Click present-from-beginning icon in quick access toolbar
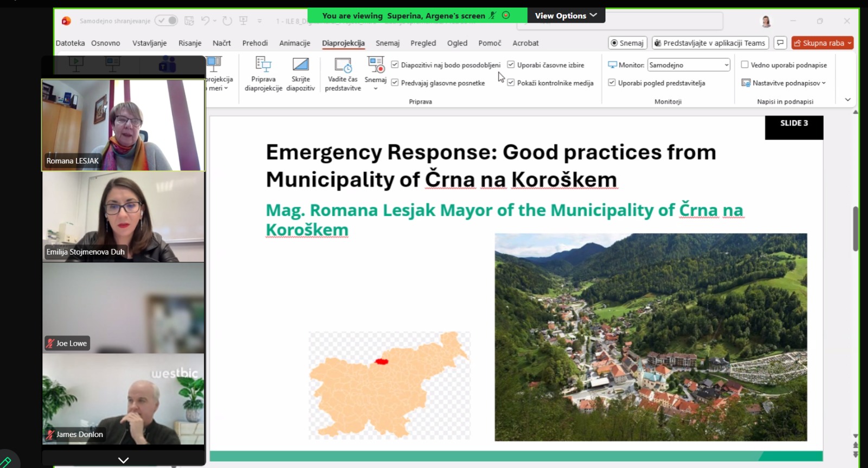868x468 pixels. (x=244, y=21)
